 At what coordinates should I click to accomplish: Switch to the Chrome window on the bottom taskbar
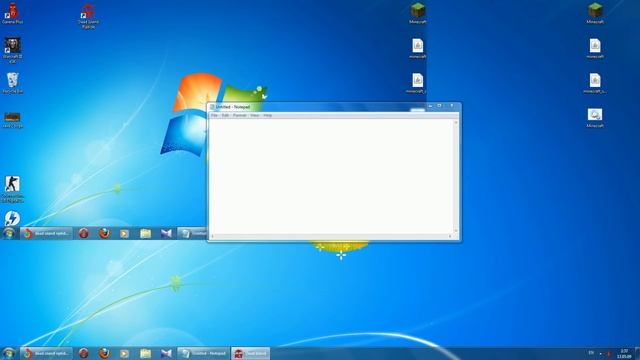(x=47, y=353)
